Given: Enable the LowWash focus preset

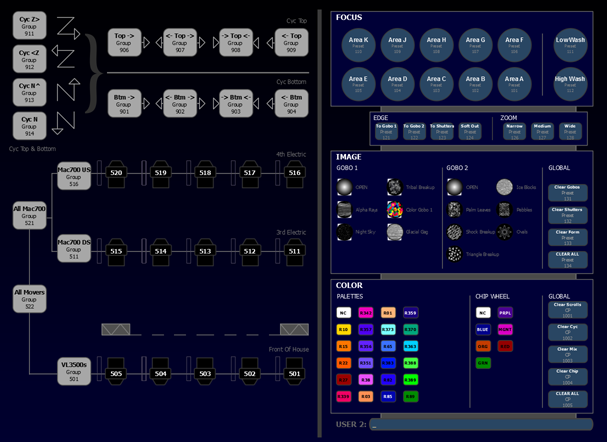Looking at the screenshot, I should pos(570,43).
